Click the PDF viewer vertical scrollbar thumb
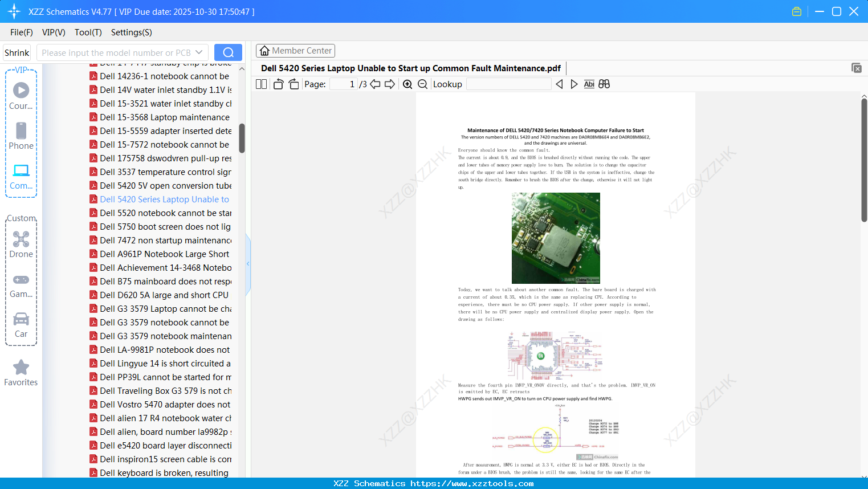Image resolution: width=868 pixels, height=489 pixels. point(864,160)
